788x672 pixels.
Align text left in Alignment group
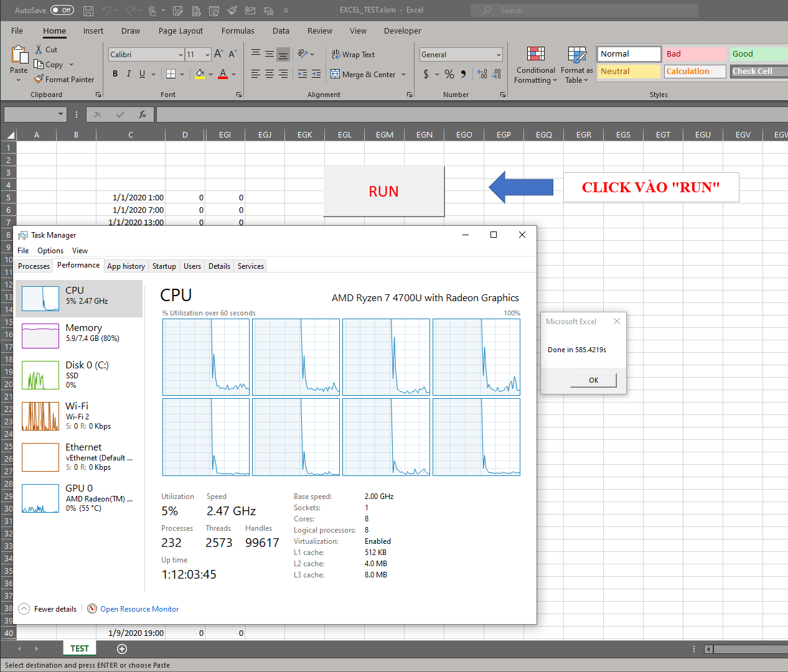[x=256, y=73]
